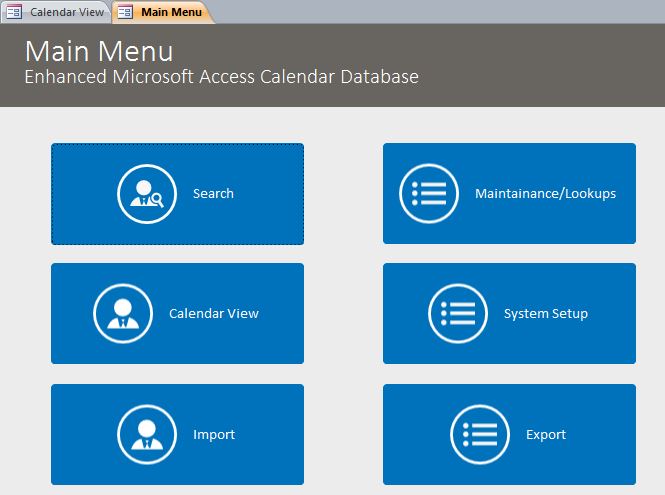The image size is (665, 495).
Task: Click the list icon beside Maintainance/Lookups
Action: click(429, 193)
